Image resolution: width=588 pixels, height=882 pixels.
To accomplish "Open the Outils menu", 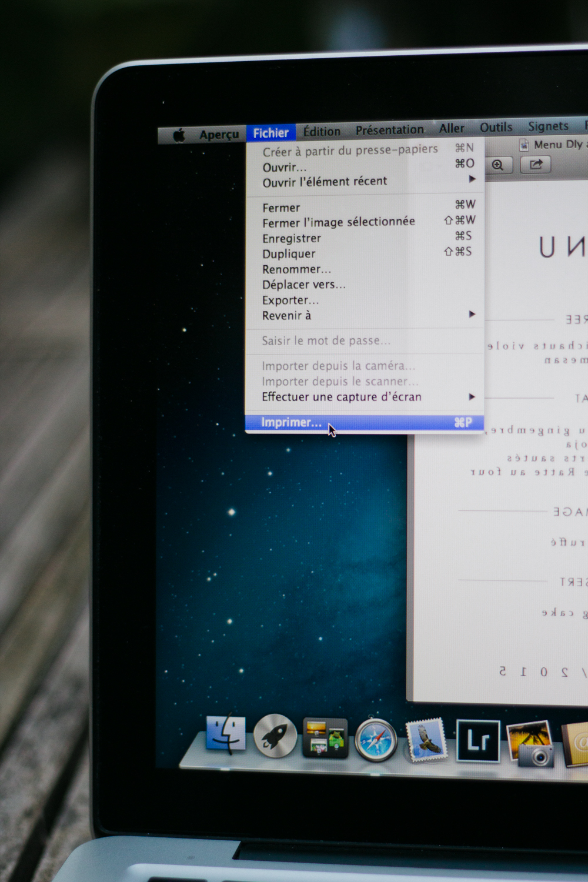I will pyautogui.click(x=496, y=127).
